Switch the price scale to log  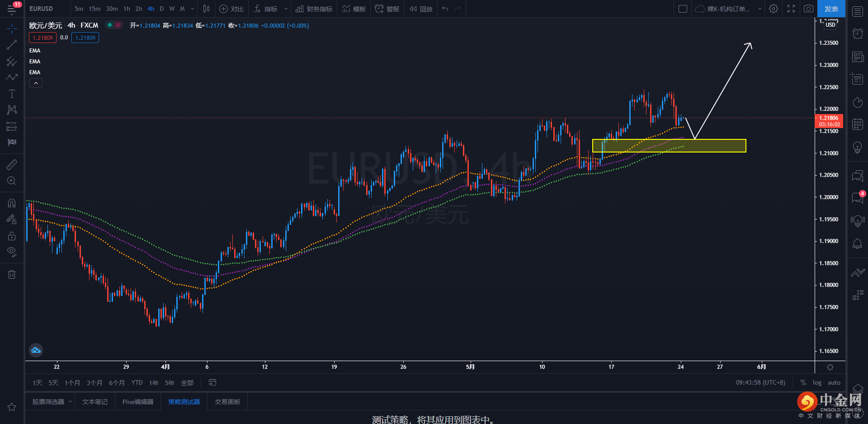tap(817, 383)
